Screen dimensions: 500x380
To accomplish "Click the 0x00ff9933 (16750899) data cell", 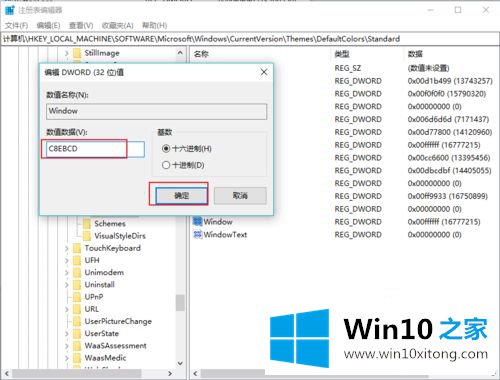I will click(448, 196).
